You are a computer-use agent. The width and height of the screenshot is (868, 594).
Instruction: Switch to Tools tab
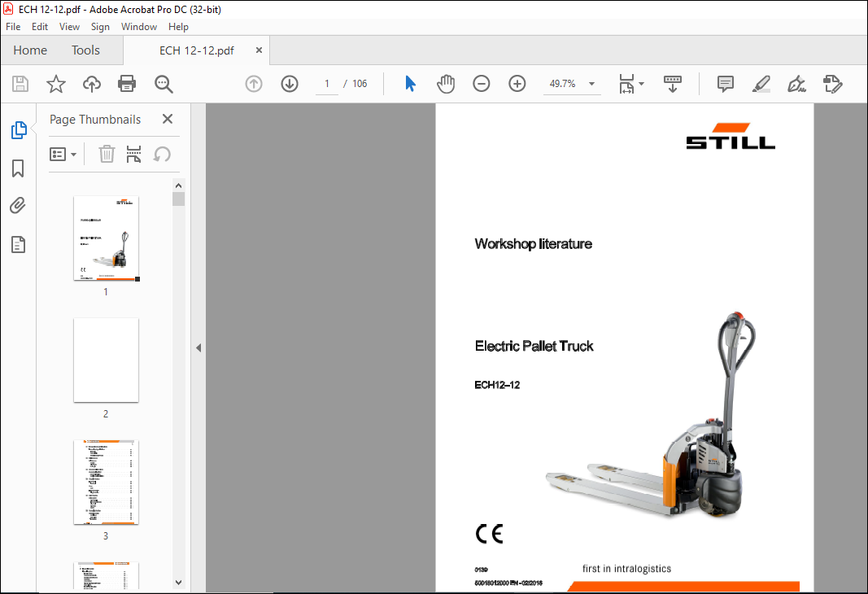(x=85, y=50)
